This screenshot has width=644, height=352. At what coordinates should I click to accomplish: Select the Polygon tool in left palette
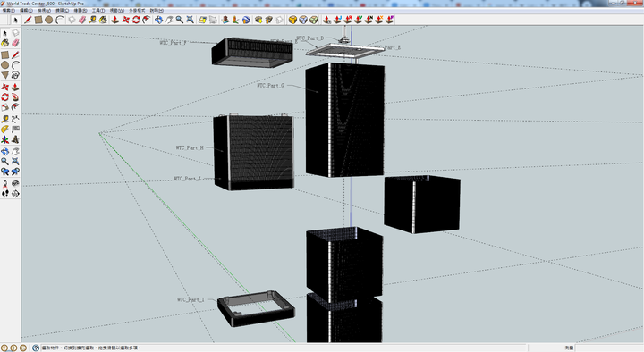pos(5,75)
